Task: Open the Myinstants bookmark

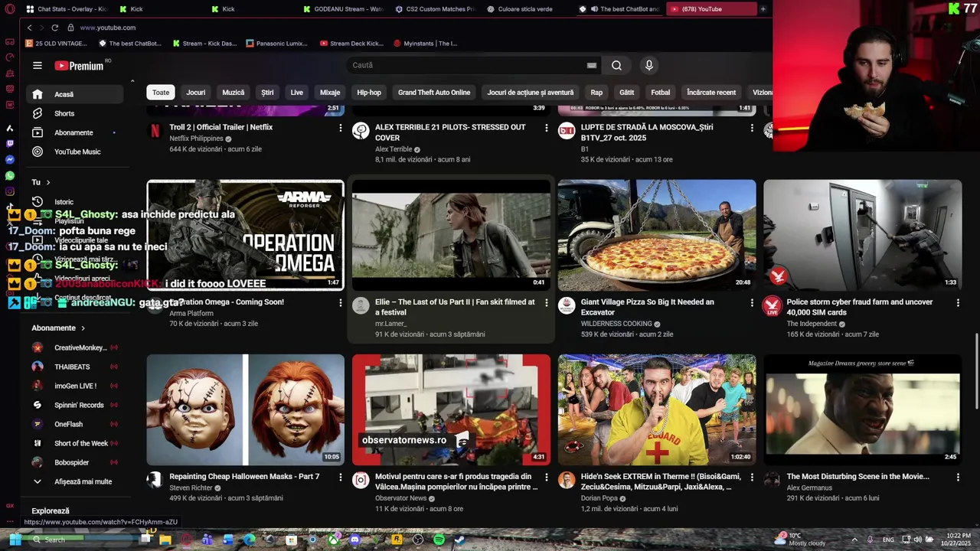Action: [425, 44]
